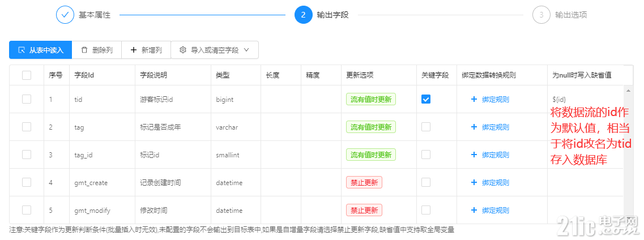Click the 修改时间 description cell
Screen dimensions: 644x240
[x=173, y=210]
